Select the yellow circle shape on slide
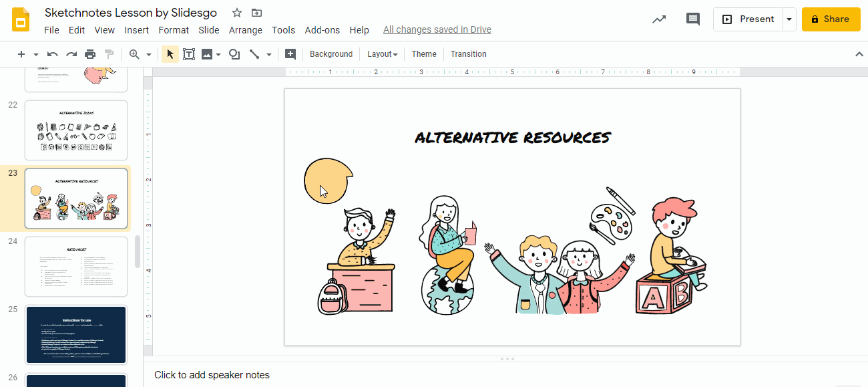 pyautogui.click(x=329, y=180)
